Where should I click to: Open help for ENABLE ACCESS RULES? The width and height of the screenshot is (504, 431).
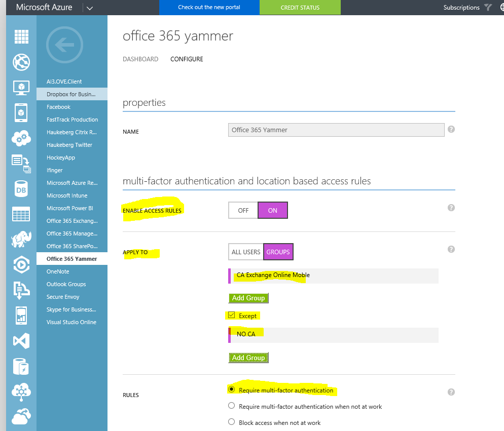[451, 208]
